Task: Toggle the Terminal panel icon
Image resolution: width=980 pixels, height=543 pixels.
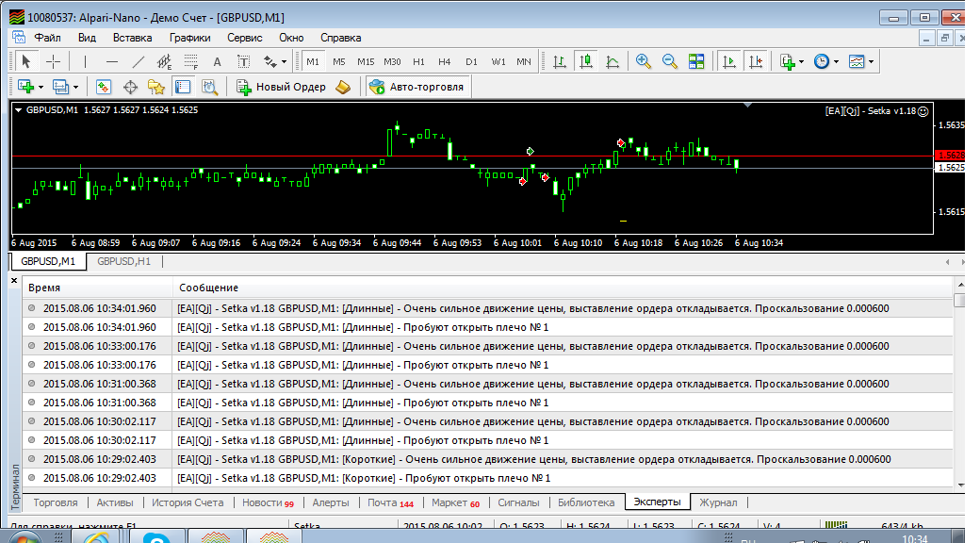Action: (x=183, y=87)
